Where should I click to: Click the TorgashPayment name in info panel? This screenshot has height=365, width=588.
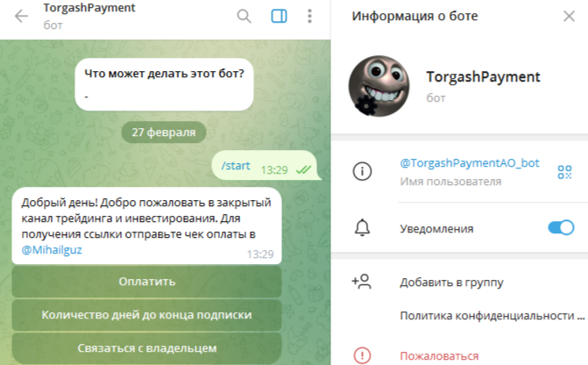click(483, 77)
